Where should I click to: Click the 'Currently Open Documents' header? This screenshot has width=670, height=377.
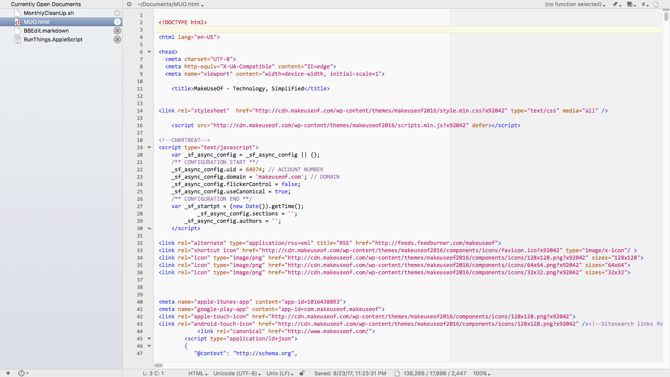click(46, 4)
